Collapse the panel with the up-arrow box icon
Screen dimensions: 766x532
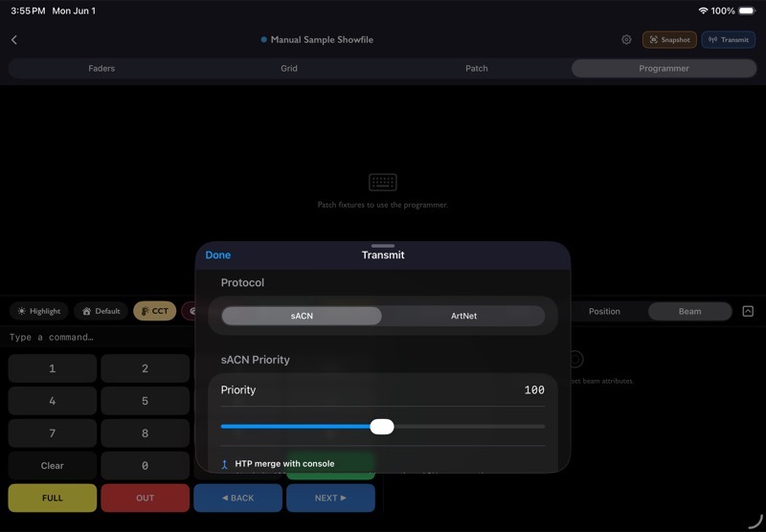click(x=748, y=311)
